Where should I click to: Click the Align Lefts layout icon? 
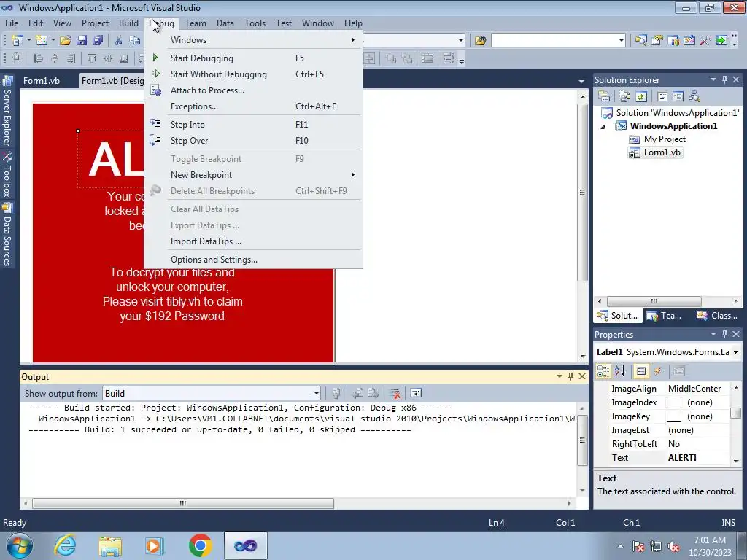coord(39,58)
